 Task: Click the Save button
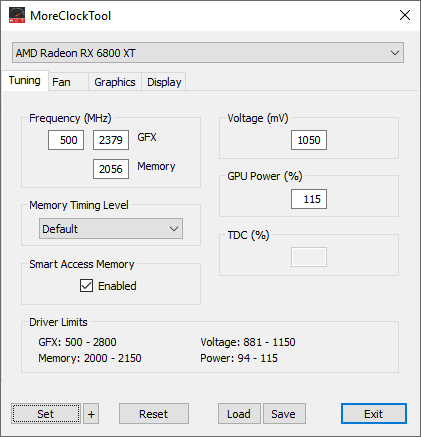click(x=284, y=414)
